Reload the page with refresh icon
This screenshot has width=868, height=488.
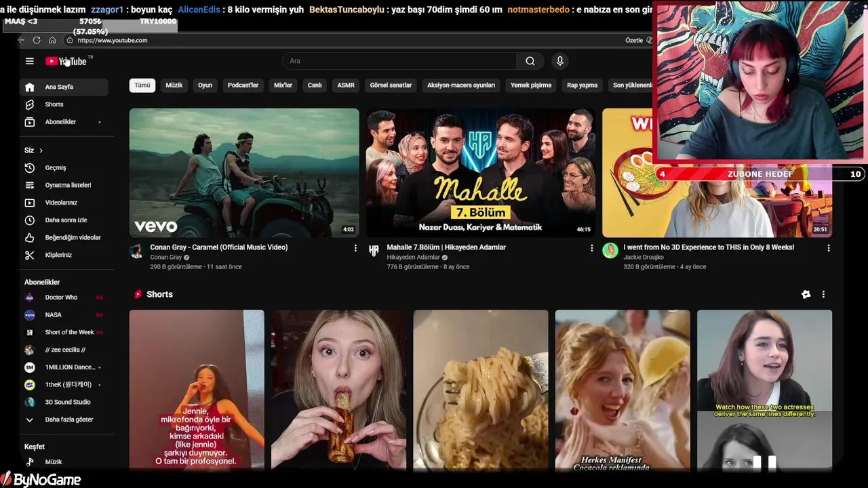tap(37, 40)
